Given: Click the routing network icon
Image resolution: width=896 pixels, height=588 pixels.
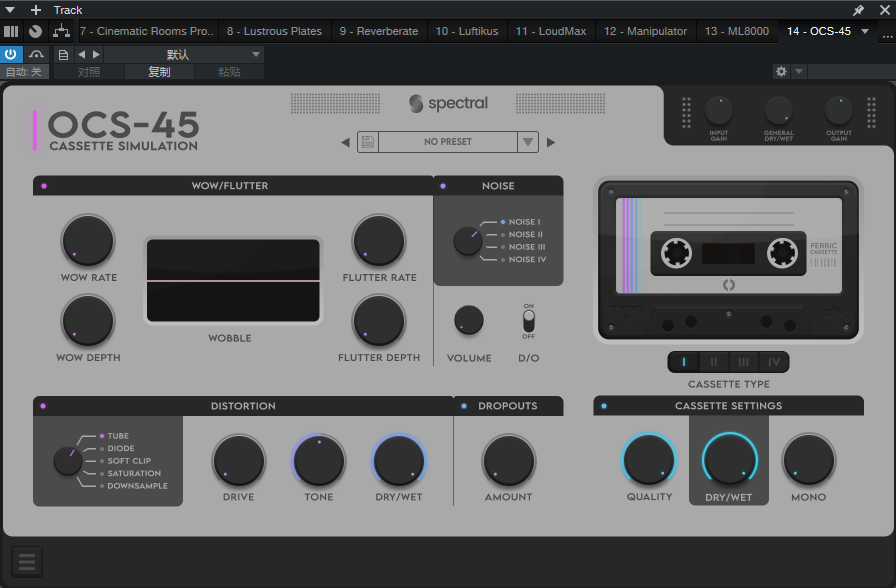Looking at the screenshot, I should 61,31.
